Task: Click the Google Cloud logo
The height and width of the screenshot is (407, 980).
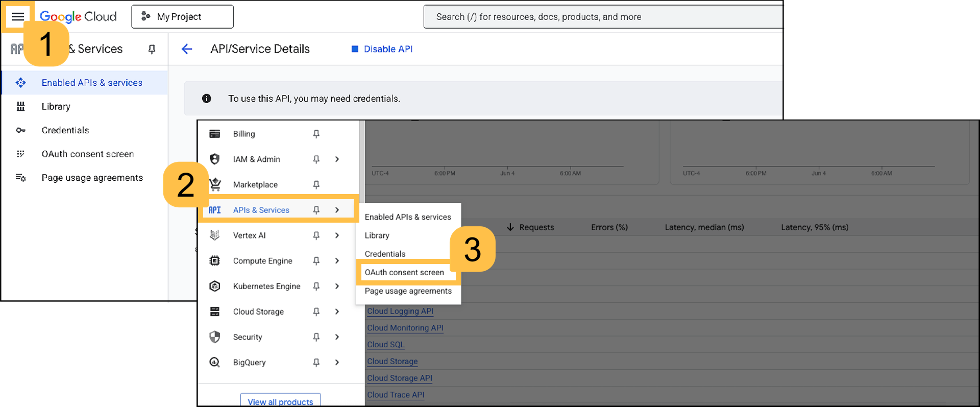Action: tap(78, 16)
